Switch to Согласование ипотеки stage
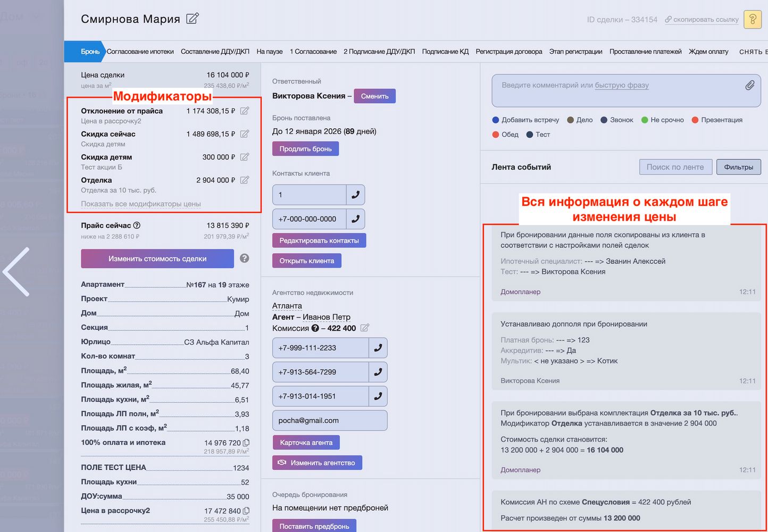 140,52
